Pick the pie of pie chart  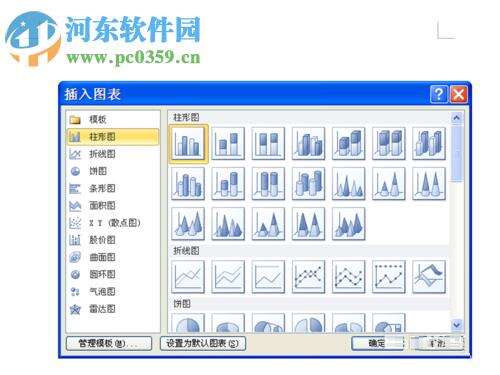click(x=268, y=323)
